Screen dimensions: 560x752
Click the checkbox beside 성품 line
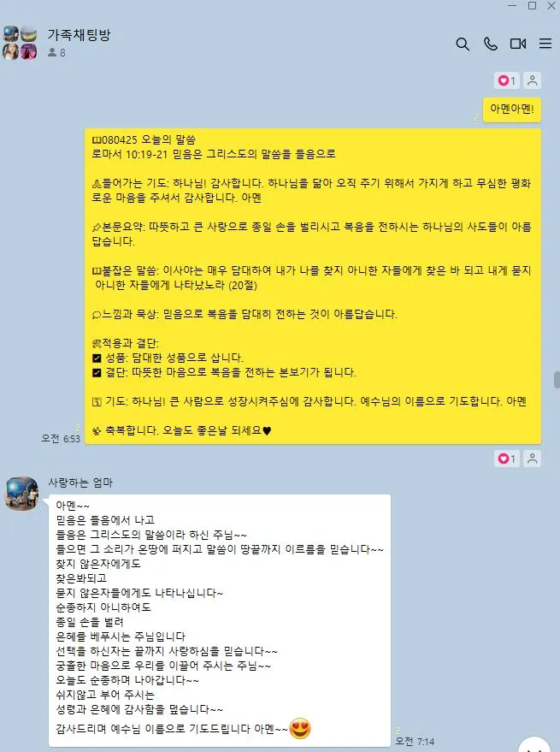[97, 358]
